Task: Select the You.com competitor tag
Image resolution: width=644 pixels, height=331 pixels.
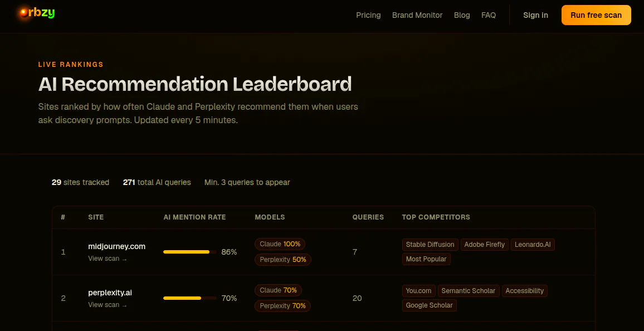Action: pos(418,291)
